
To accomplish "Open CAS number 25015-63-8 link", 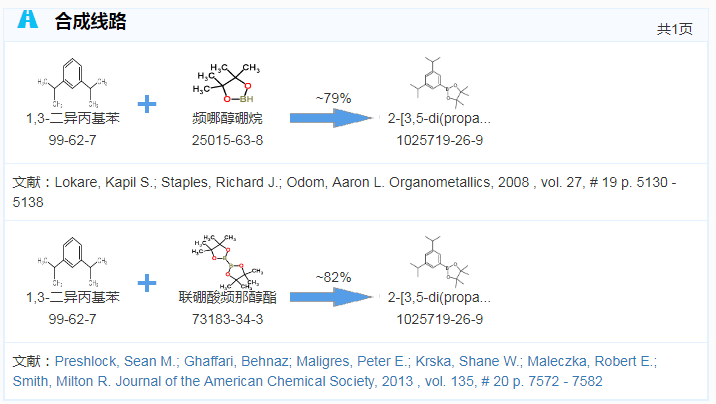I will [x=227, y=140].
